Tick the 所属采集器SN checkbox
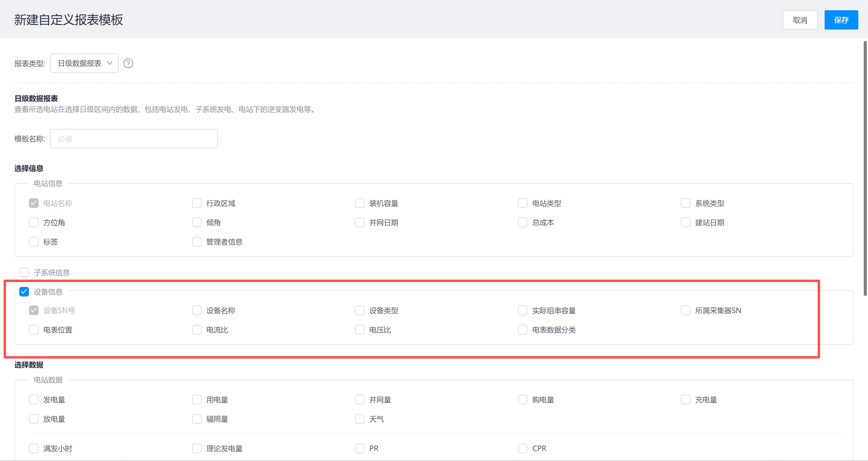The height and width of the screenshot is (461, 868). (x=685, y=310)
